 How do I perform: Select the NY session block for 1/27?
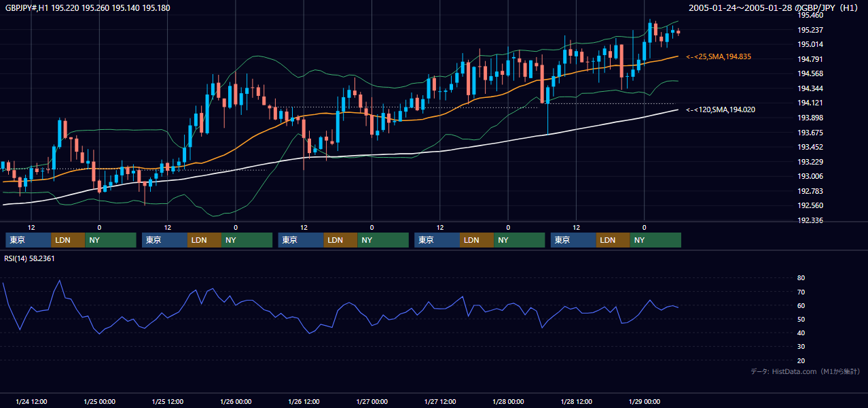[x=520, y=240]
